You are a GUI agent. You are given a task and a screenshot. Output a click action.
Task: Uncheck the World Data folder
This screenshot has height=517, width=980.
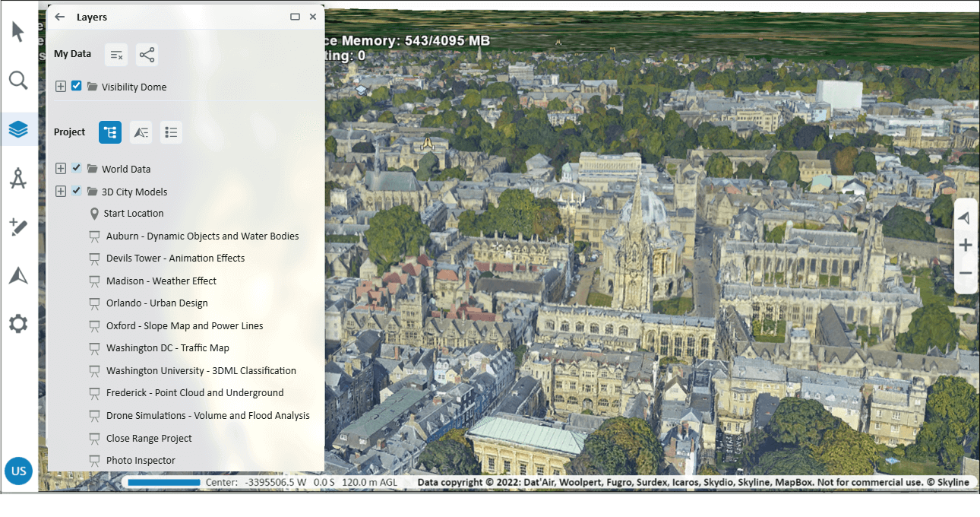[75, 168]
